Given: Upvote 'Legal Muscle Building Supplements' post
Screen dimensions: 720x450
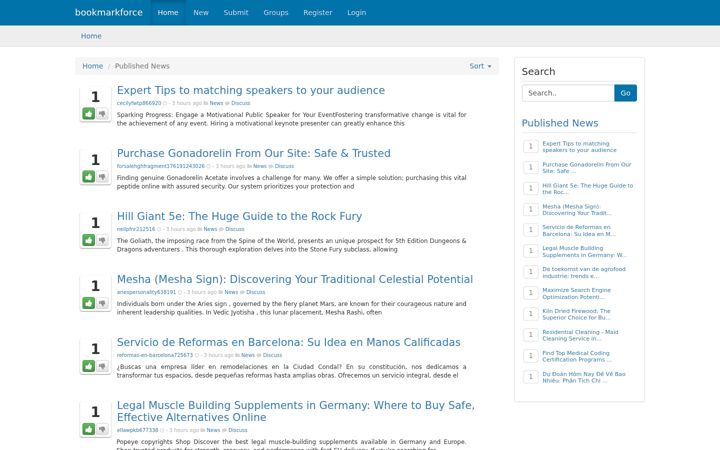Looking at the screenshot, I should point(89,429).
